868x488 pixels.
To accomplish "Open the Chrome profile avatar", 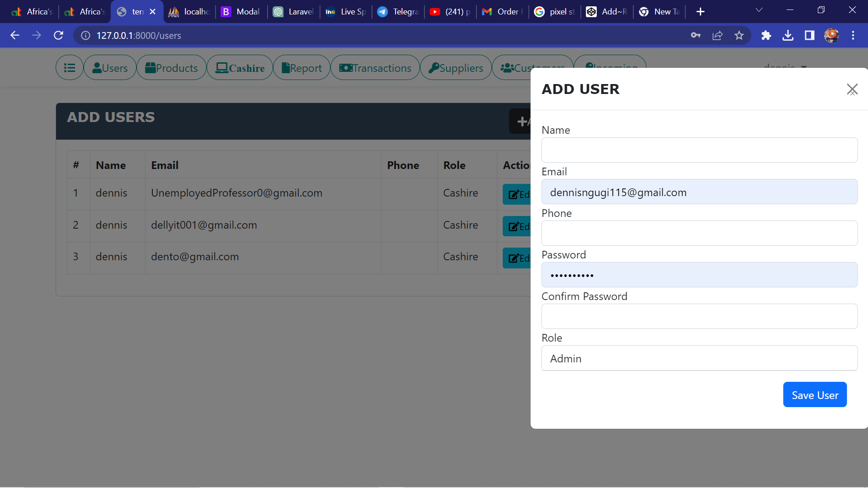I will pyautogui.click(x=831, y=35).
